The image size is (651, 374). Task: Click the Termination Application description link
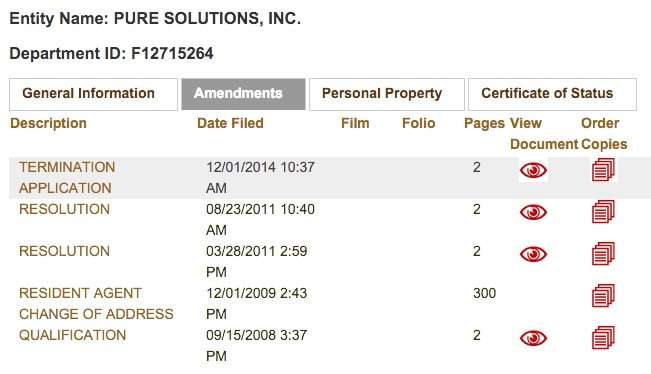66,177
